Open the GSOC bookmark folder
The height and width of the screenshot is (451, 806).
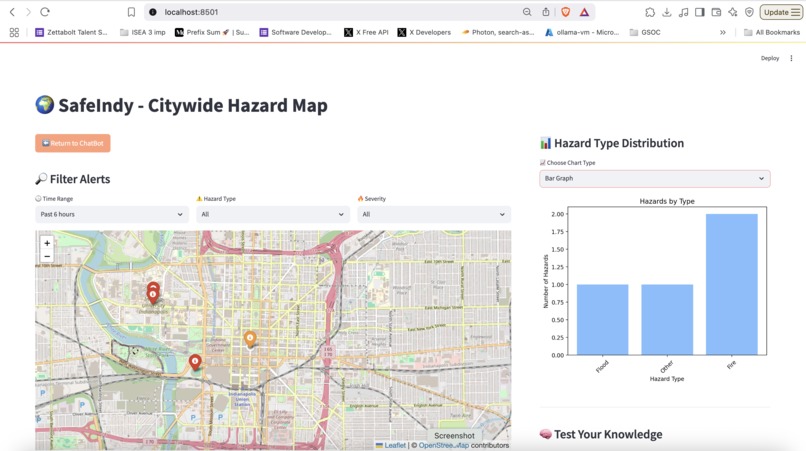pos(645,32)
